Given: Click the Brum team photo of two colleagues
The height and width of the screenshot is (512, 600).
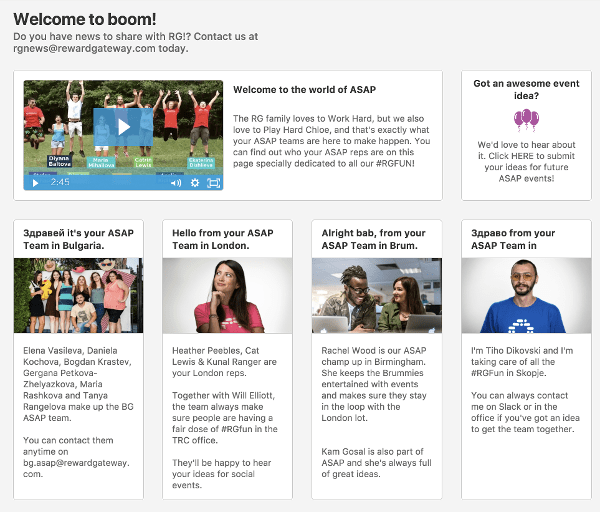Looking at the screenshot, I should click(x=377, y=295).
